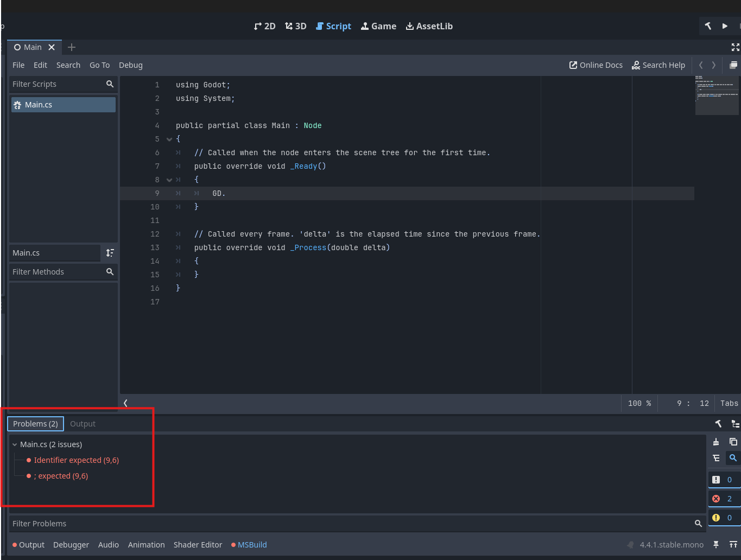This screenshot has width=741, height=560.
Task: Switch to the 2D workspace
Action: pos(265,26)
